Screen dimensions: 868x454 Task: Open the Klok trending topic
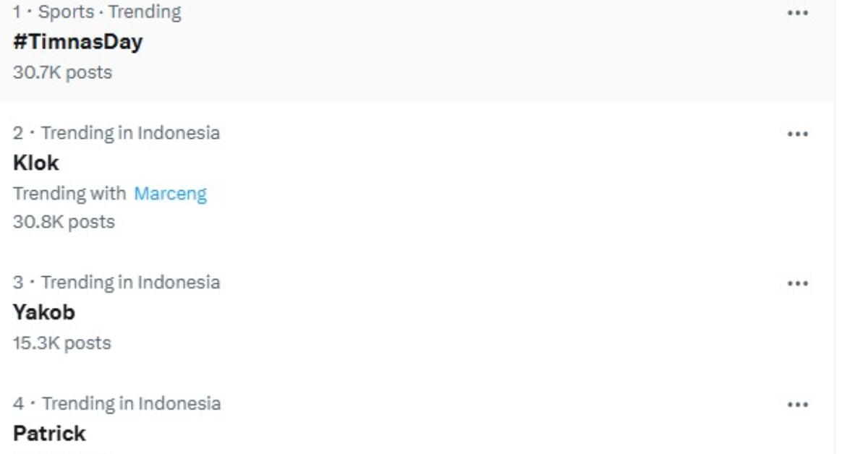pyautogui.click(x=36, y=163)
